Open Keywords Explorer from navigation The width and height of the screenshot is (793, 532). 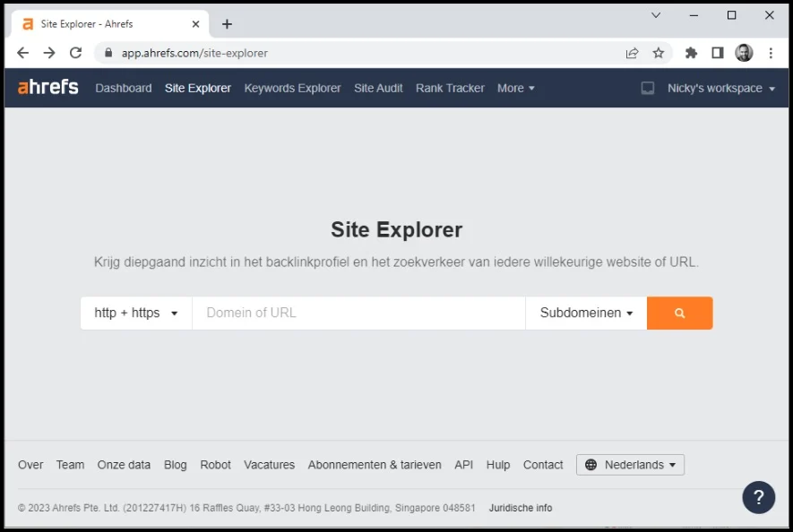(x=292, y=88)
